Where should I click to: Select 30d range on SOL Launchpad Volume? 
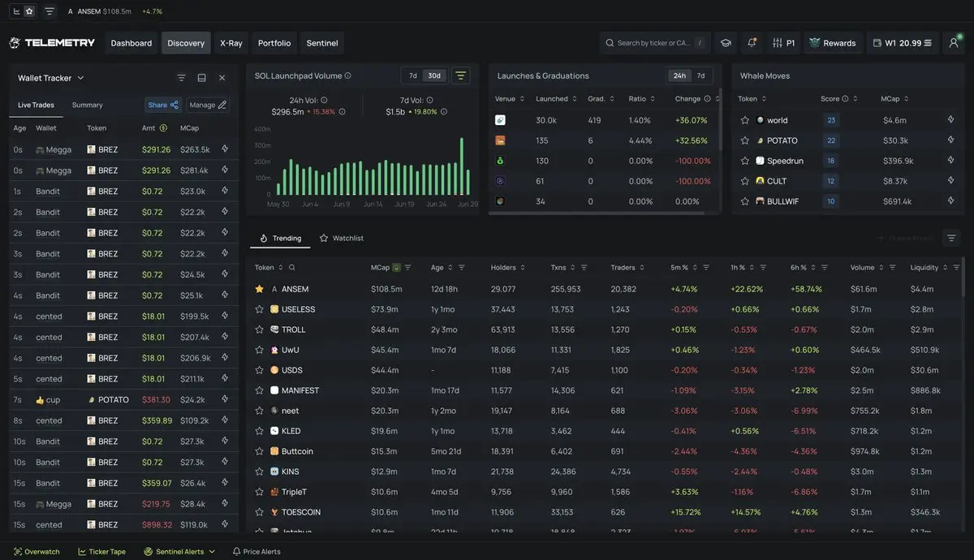(434, 75)
